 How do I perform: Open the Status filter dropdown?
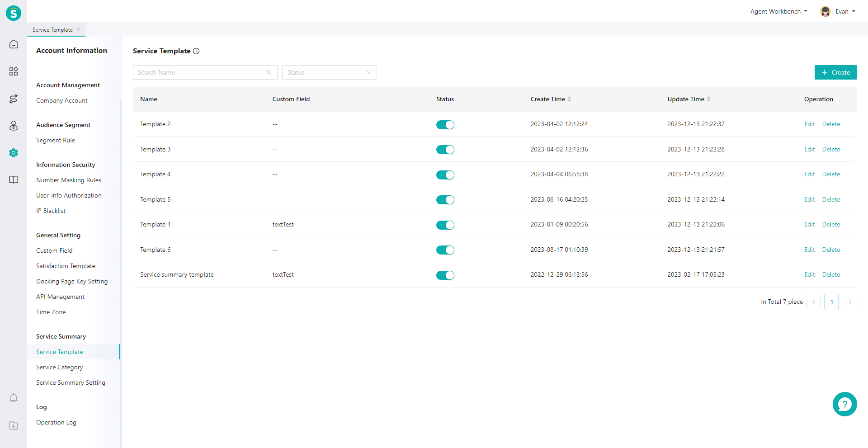pos(330,72)
